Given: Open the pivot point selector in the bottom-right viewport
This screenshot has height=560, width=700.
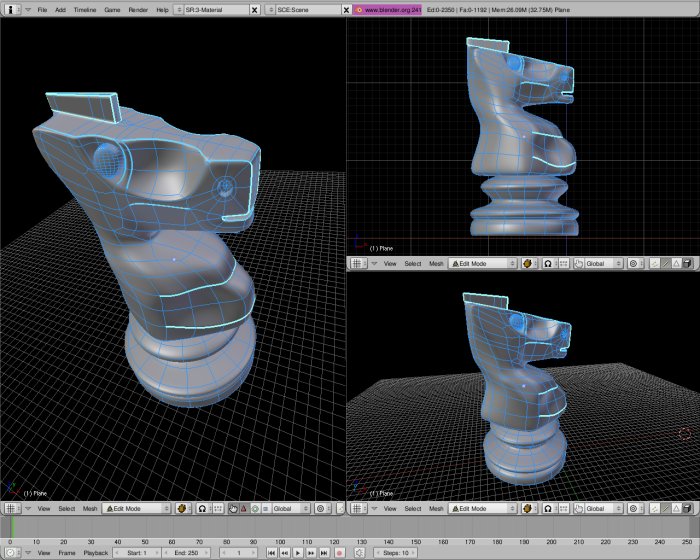Looking at the screenshot, I should [x=548, y=508].
